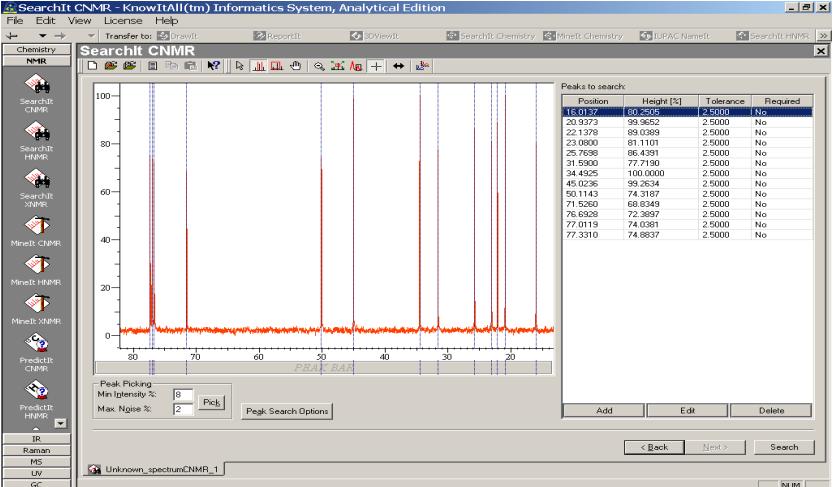Launch MineIt XNMR from the sidebar
This screenshot has width=834, height=487.
tap(36, 309)
